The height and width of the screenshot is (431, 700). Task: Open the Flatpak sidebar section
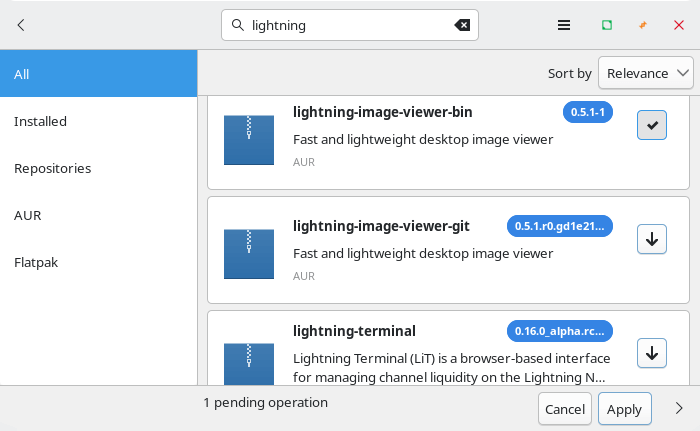[x=34, y=262]
